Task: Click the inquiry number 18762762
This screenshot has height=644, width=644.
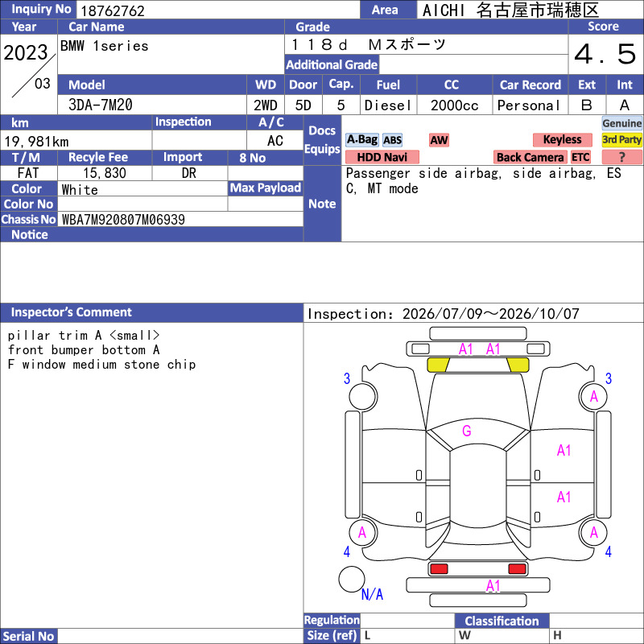Action: tap(113, 10)
